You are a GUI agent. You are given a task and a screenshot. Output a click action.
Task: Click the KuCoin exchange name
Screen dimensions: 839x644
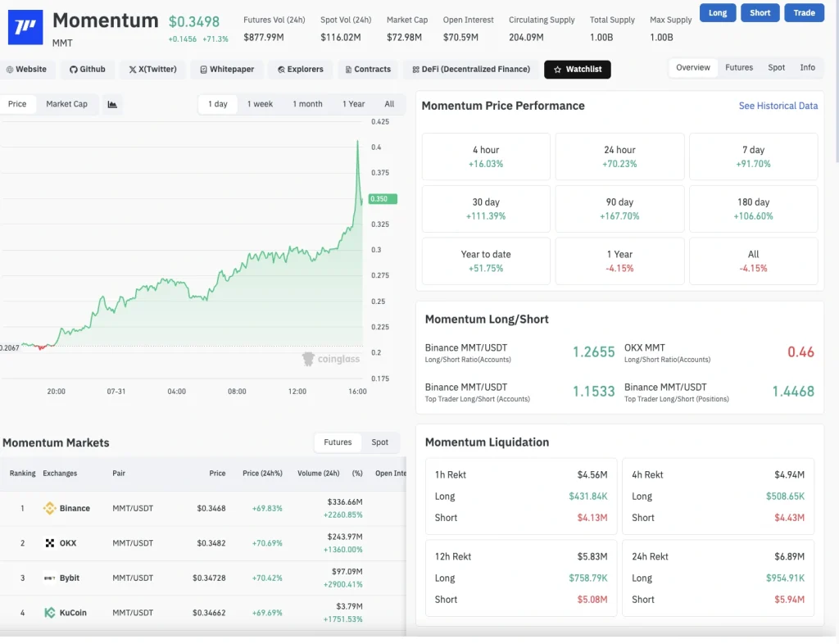pos(73,612)
